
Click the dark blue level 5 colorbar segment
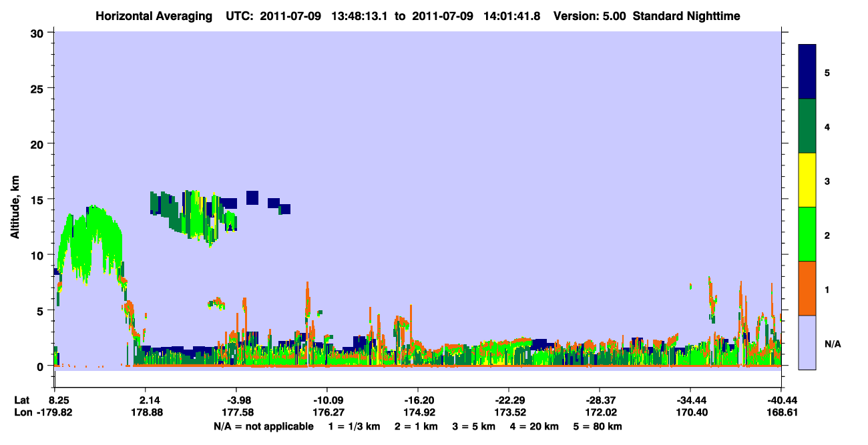tap(807, 71)
